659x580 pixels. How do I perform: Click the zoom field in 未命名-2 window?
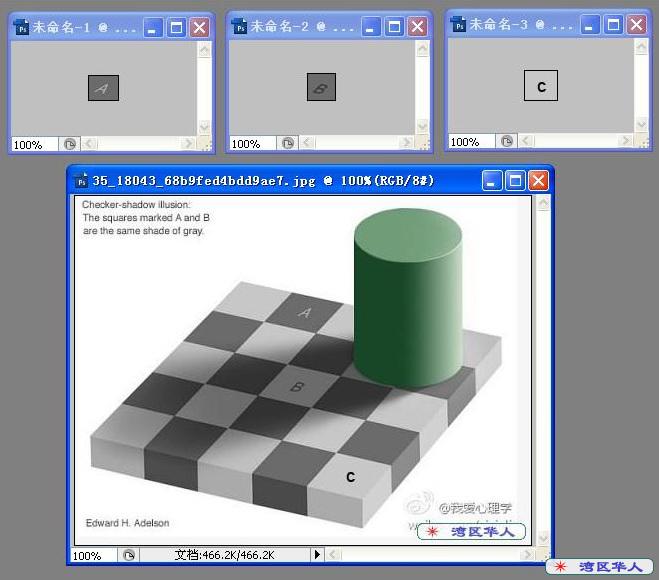pos(252,144)
